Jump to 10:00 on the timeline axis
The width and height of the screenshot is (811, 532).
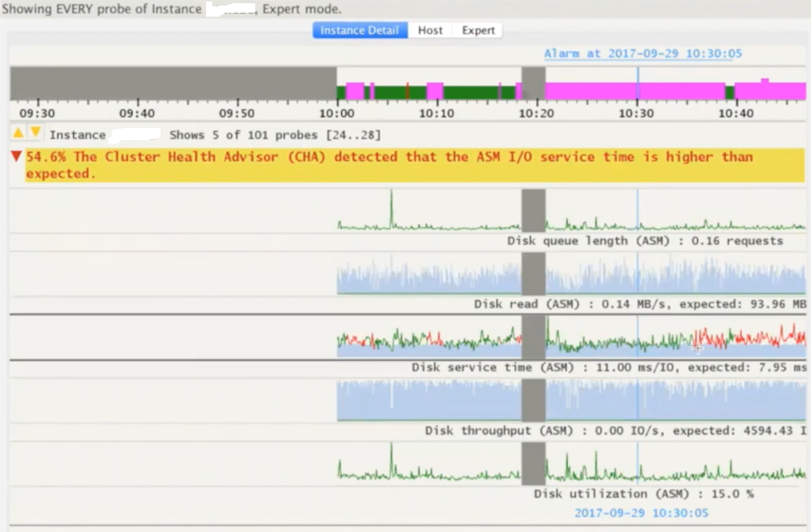click(337, 114)
